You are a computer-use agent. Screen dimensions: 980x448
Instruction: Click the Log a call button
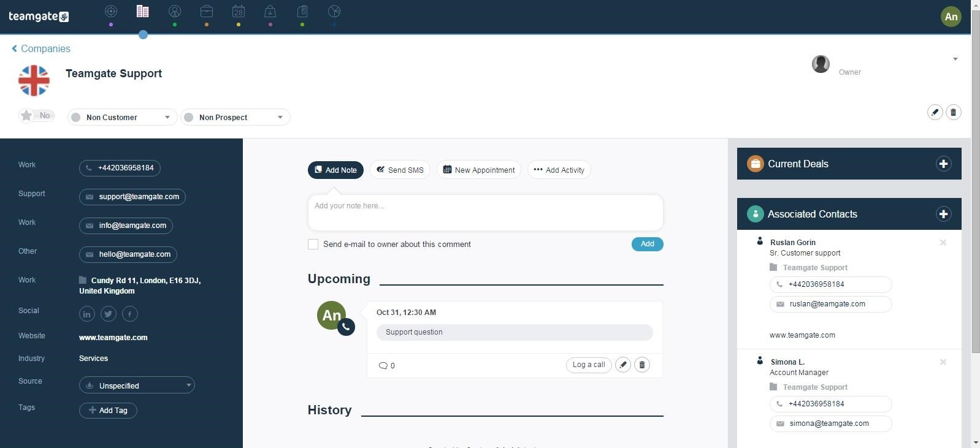589,365
